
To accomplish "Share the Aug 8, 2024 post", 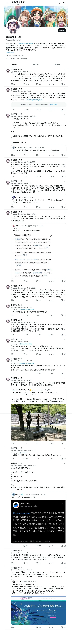I will (x=65, y=176).
